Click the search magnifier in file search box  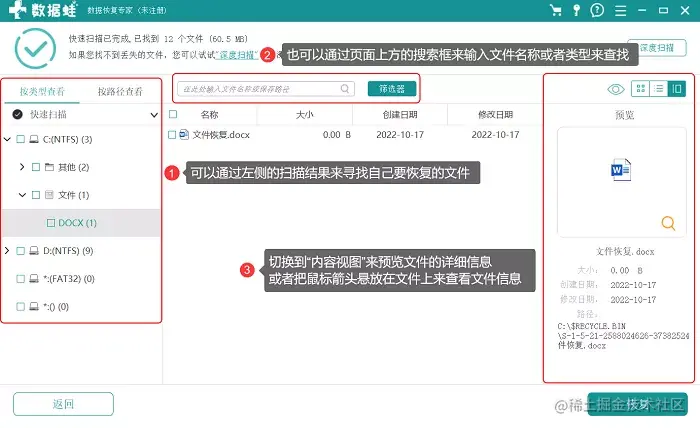click(x=345, y=89)
